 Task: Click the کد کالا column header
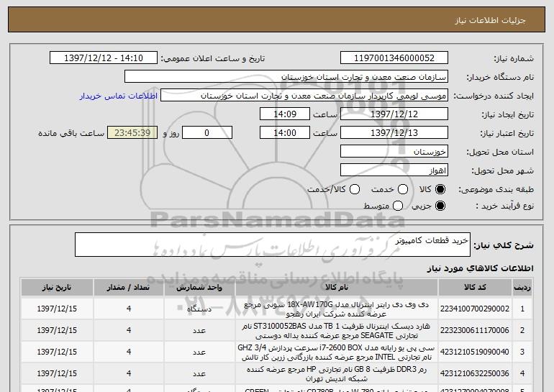(x=475, y=288)
